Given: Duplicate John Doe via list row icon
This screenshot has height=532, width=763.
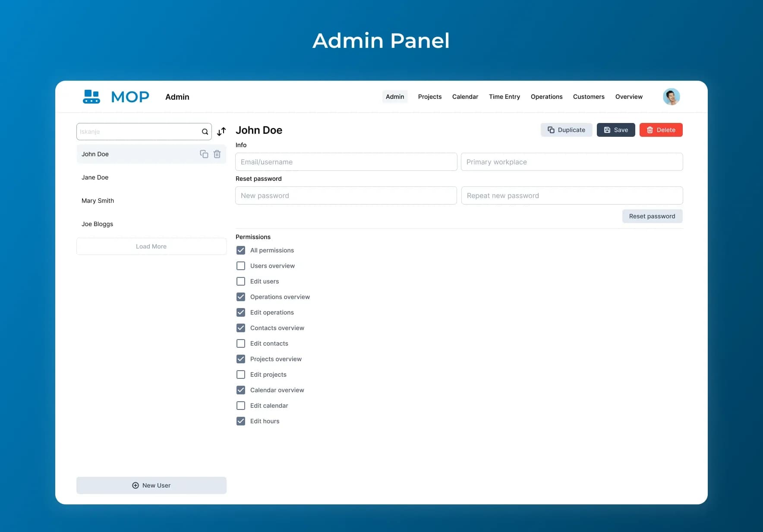Looking at the screenshot, I should [204, 154].
